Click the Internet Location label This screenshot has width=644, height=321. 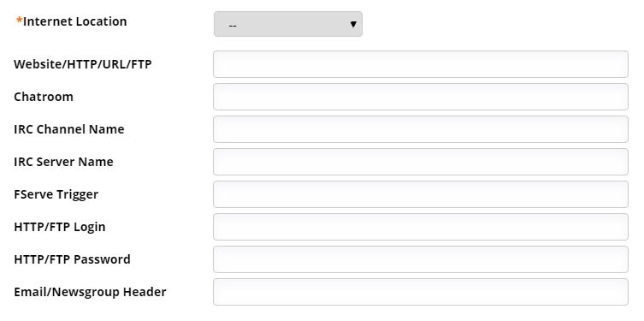click(x=74, y=21)
